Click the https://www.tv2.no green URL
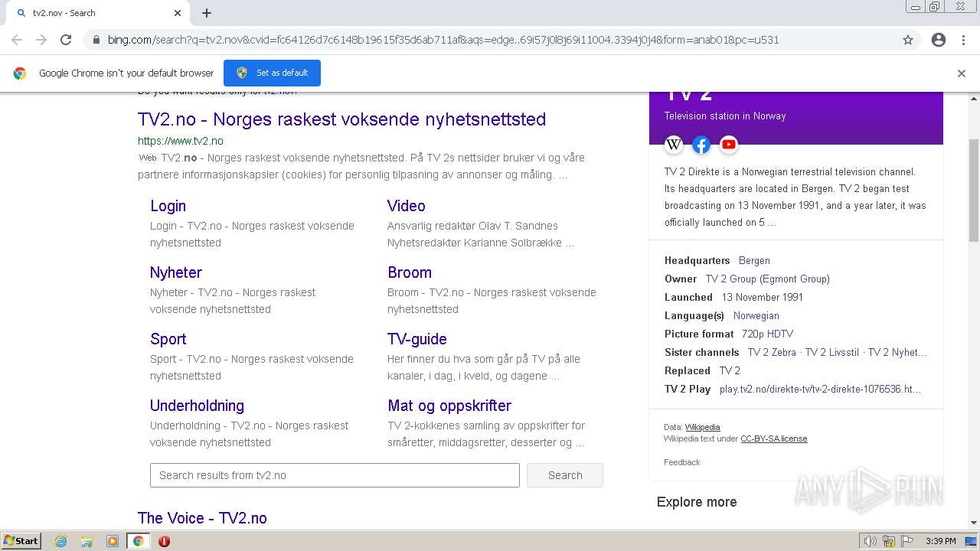This screenshot has width=980, height=551. click(x=181, y=141)
